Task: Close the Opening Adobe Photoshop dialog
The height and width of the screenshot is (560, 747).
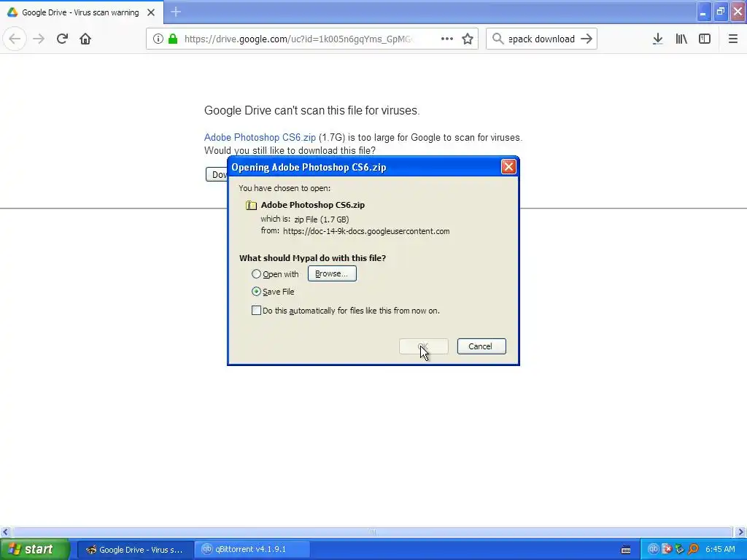Action: point(508,167)
